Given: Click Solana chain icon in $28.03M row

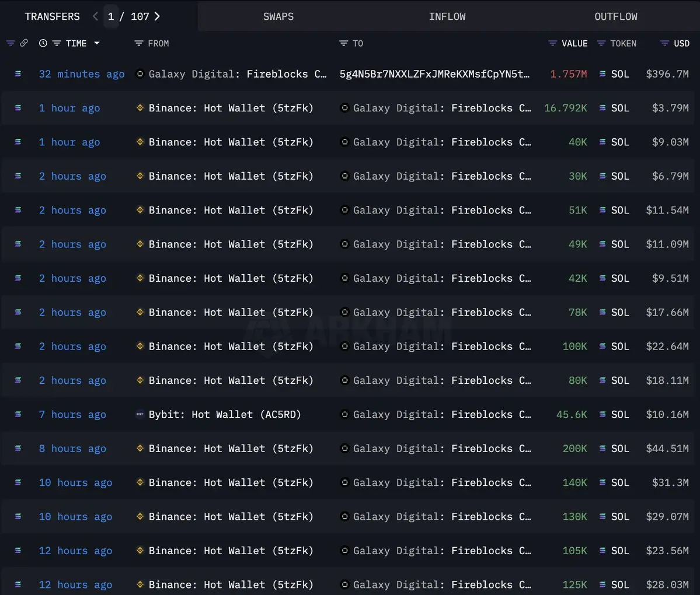Looking at the screenshot, I should pos(18,584).
